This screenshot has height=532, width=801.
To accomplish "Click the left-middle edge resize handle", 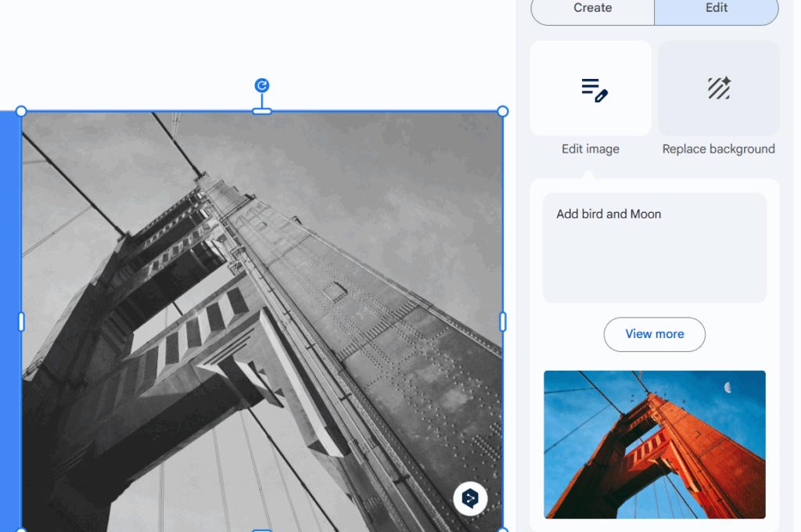I will tap(21, 322).
